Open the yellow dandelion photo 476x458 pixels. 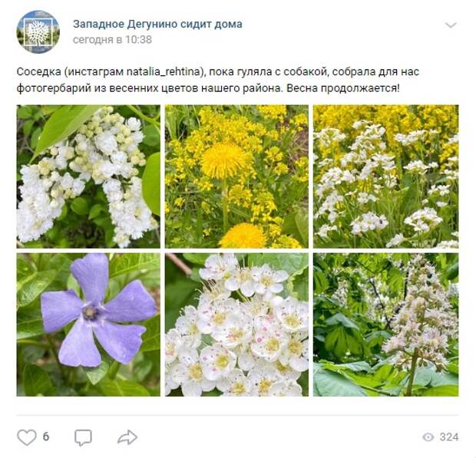coord(236,176)
